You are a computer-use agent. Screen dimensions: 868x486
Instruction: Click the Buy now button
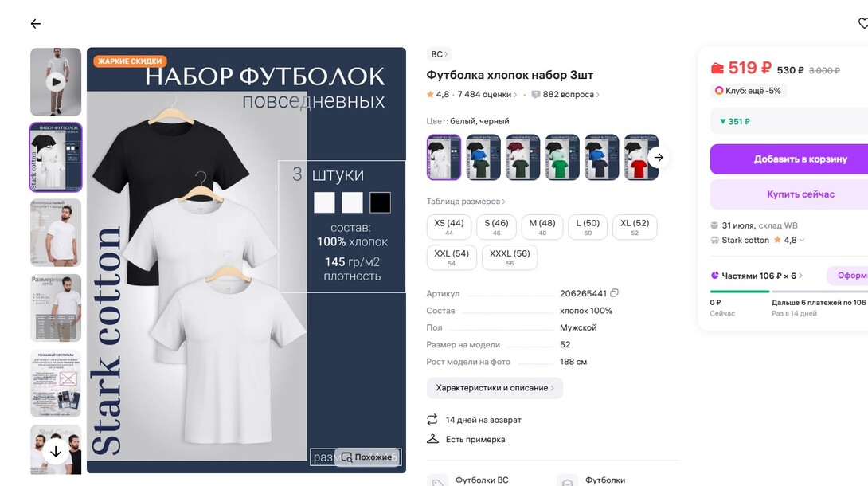click(789, 194)
